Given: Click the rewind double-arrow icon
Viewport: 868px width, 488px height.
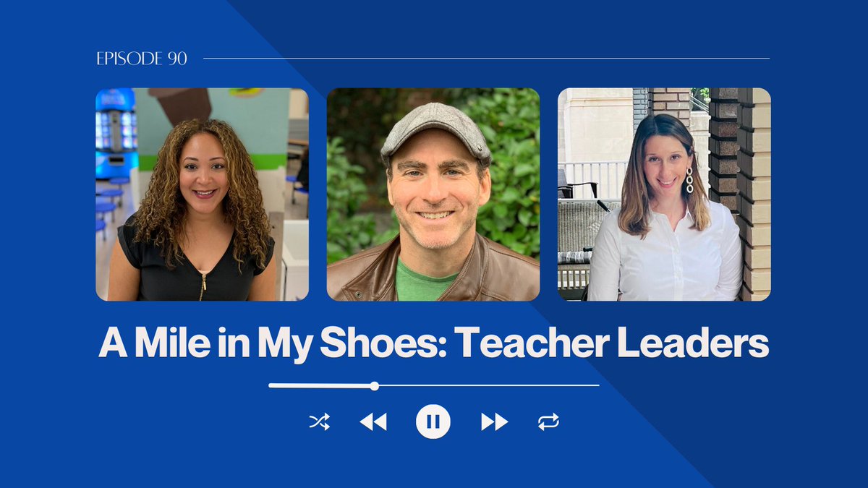Looking at the screenshot, I should (373, 421).
